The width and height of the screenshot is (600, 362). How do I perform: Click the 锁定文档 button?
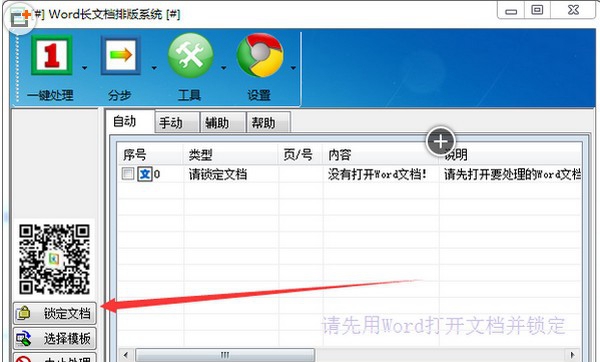point(55,313)
